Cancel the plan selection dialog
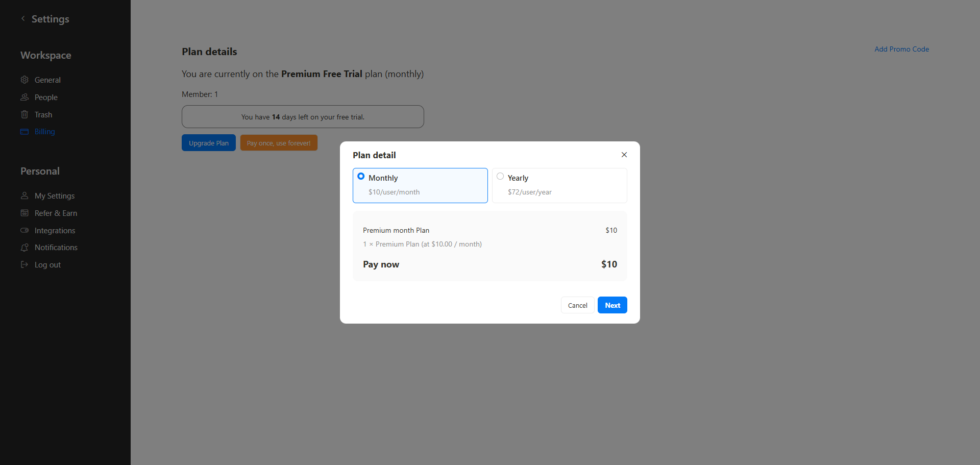The image size is (980, 465). point(577,305)
